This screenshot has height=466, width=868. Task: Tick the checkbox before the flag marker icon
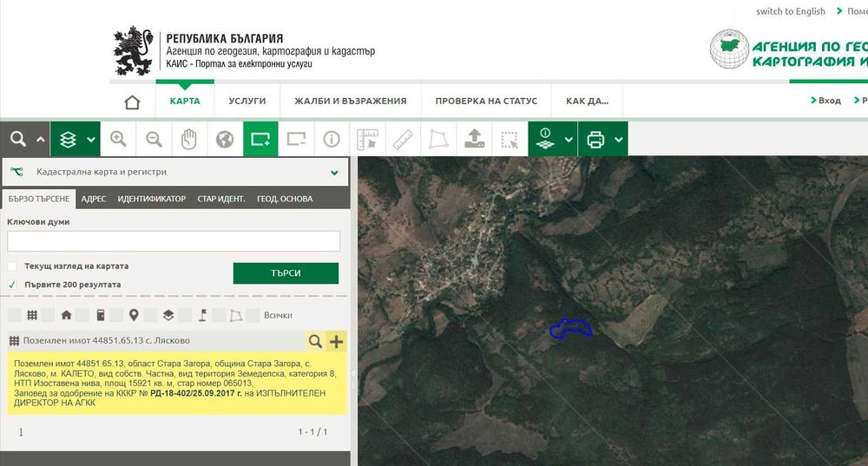tap(185, 316)
